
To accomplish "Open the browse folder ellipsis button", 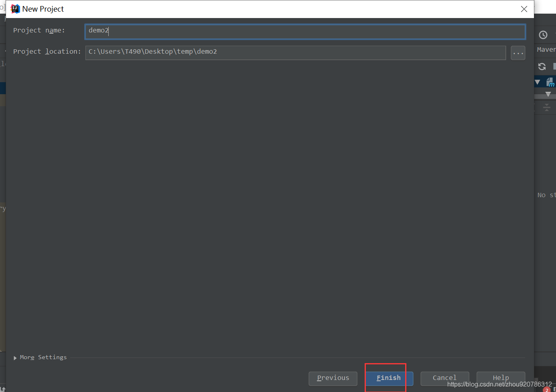I will 518,53.
